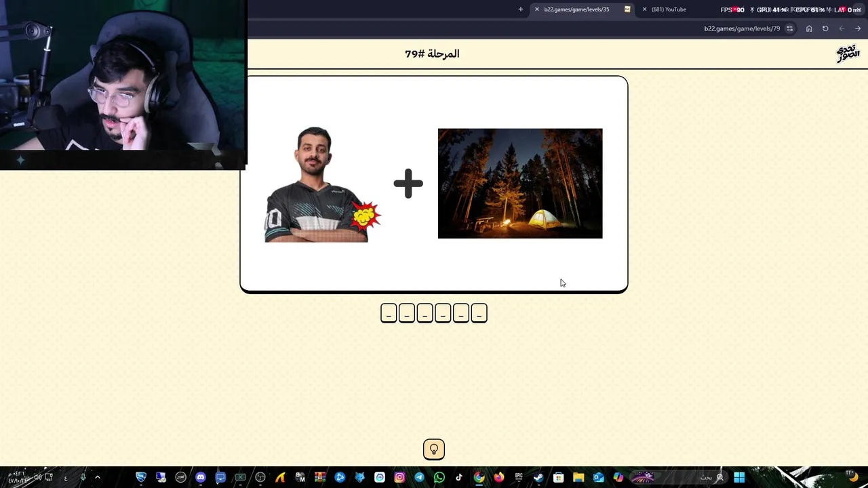This screenshot has width=868, height=488.
Task: Close the YouTube browser tab
Action: 644,9
